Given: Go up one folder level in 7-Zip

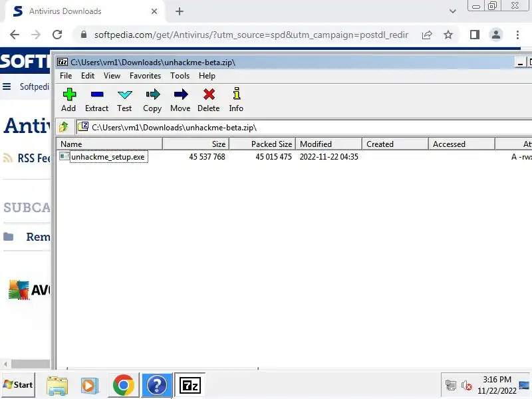Looking at the screenshot, I should (x=64, y=127).
